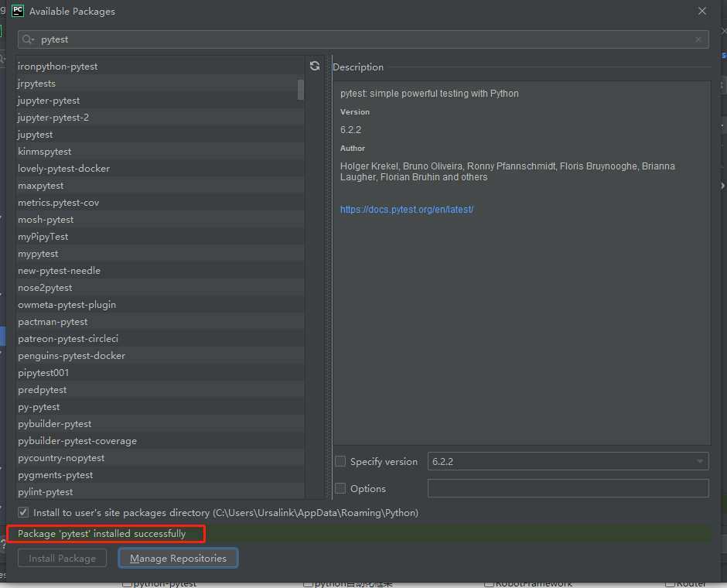Select kinmspytest package
Viewport: 727px width, 588px height.
tap(160, 152)
